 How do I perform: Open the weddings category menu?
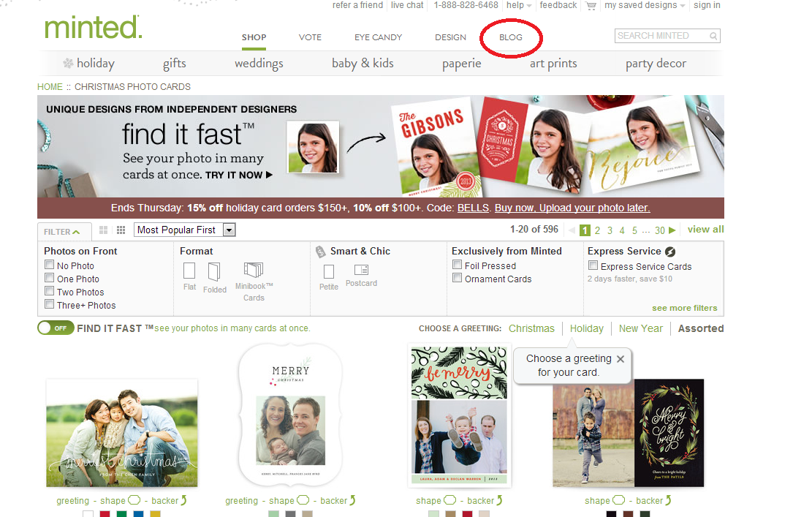[x=259, y=64]
